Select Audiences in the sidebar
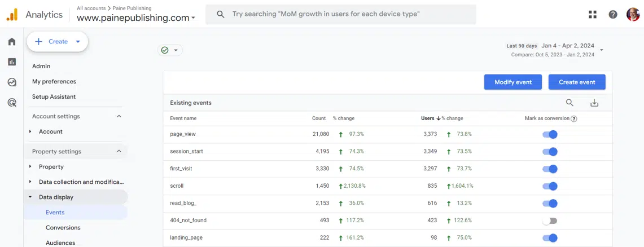Image resolution: width=644 pixels, height=247 pixels. pos(60,242)
